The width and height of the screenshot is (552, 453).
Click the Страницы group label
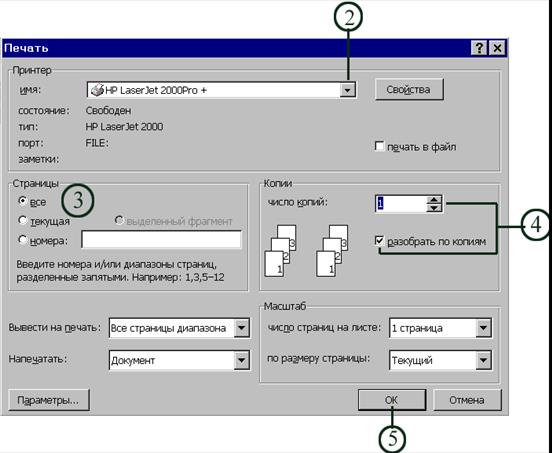[x=35, y=183]
